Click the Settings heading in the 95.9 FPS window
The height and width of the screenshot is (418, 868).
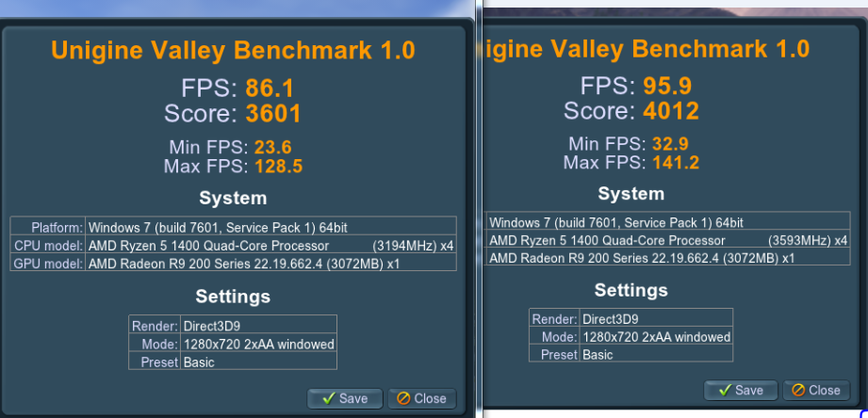631,290
